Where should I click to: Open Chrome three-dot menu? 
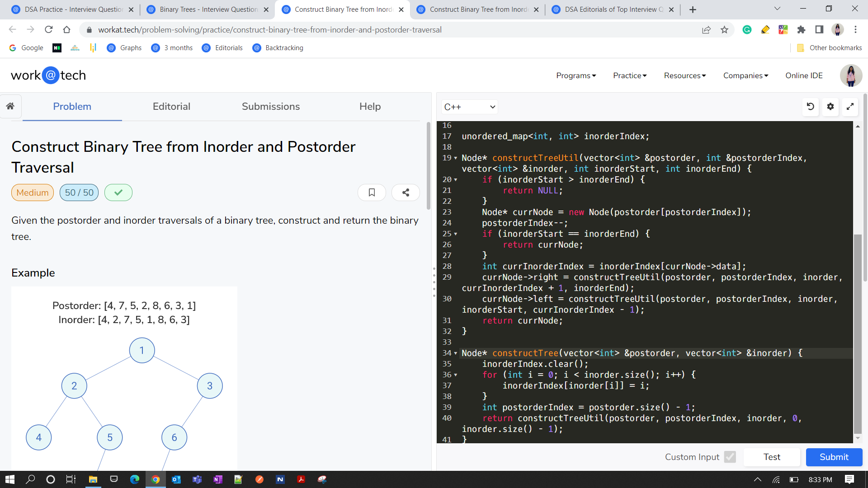[855, 30]
